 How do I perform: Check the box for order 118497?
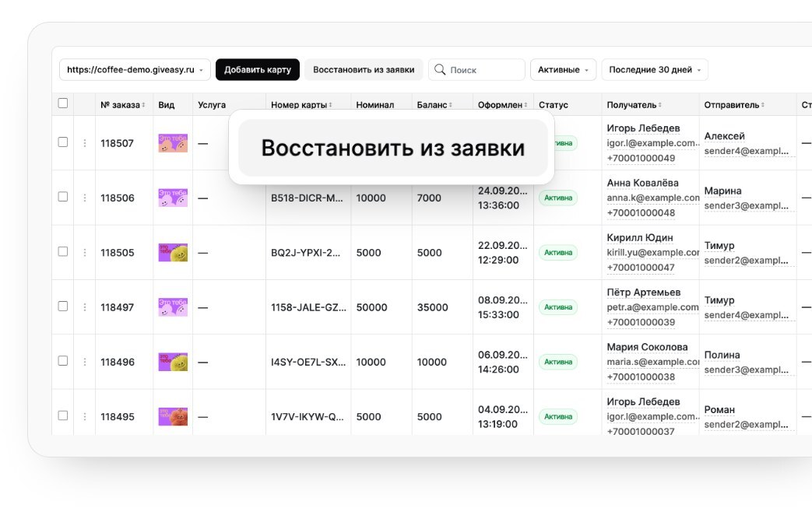click(62, 307)
